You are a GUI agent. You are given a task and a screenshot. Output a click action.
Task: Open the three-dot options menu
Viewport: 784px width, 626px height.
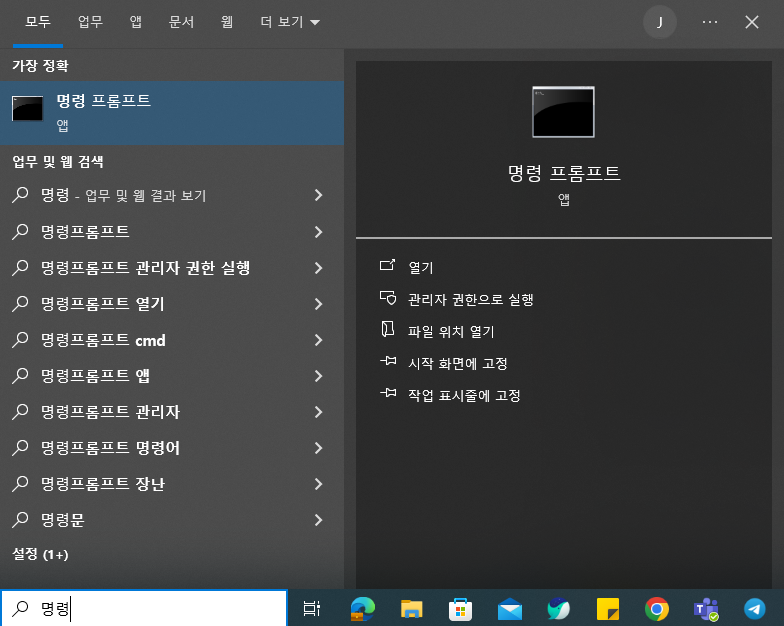pos(710,22)
